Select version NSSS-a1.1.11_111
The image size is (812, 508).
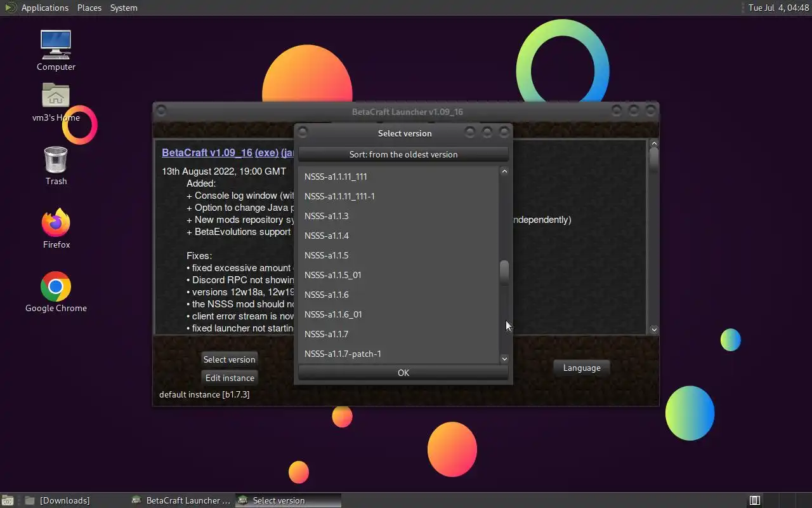tap(398, 177)
